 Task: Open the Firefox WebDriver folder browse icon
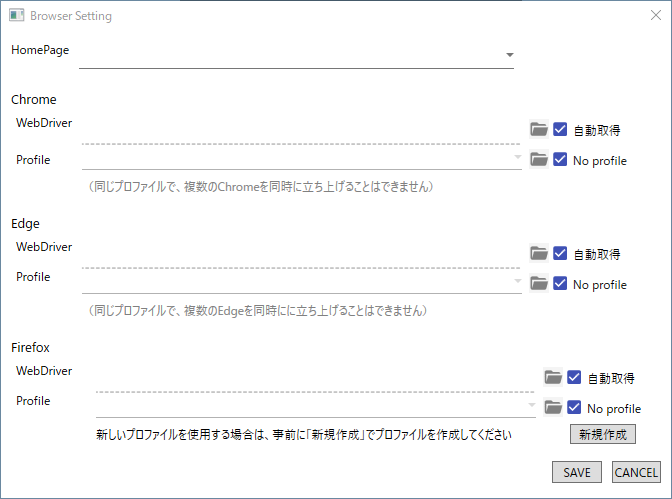tap(553, 377)
